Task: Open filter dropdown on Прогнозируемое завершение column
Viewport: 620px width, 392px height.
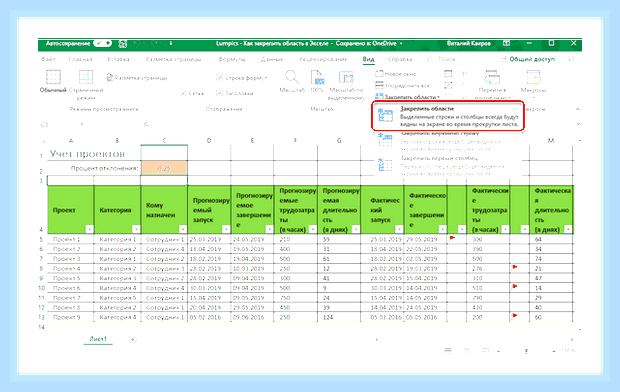Action: pyautogui.click(x=269, y=229)
